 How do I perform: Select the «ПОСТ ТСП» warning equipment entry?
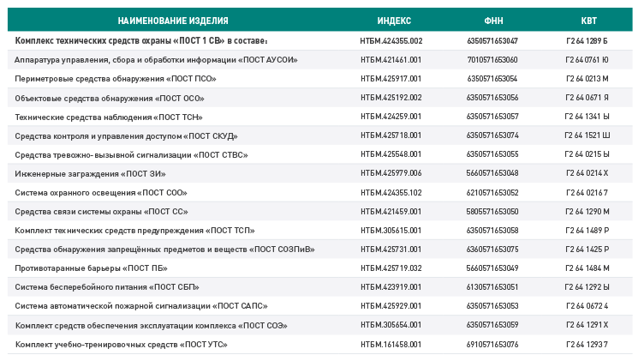134,231
